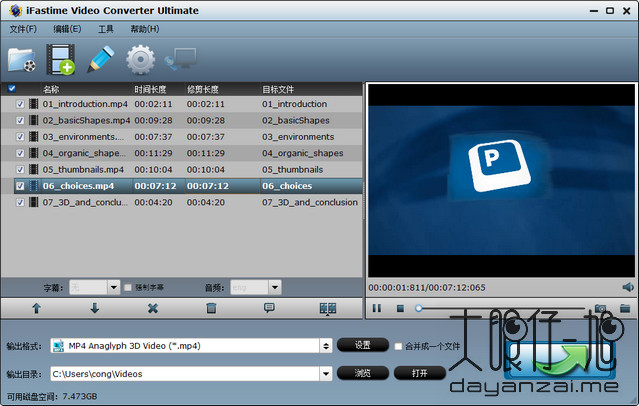Mute preview with speaker icon
Viewport: 639px width, 406px height.
pyautogui.click(x=628, y=287)
